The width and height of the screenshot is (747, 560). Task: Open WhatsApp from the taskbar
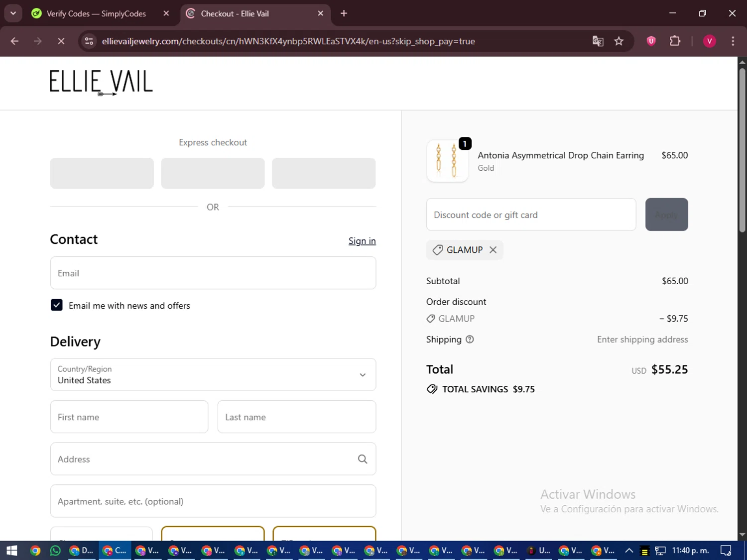pos(55,551)
